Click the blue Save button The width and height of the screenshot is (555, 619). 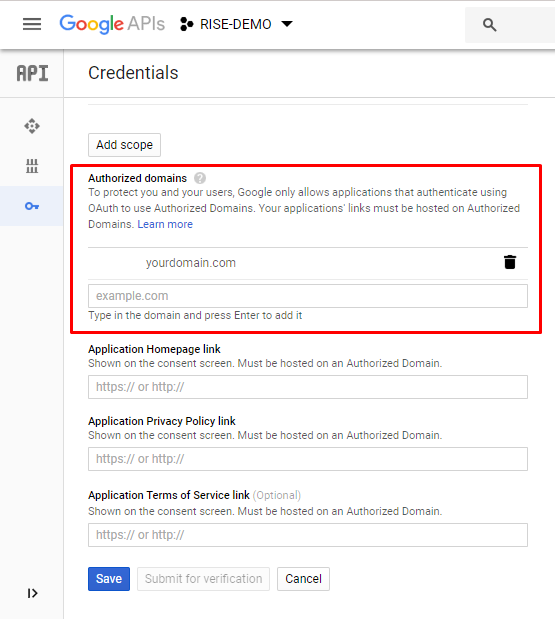coord(109,579)
